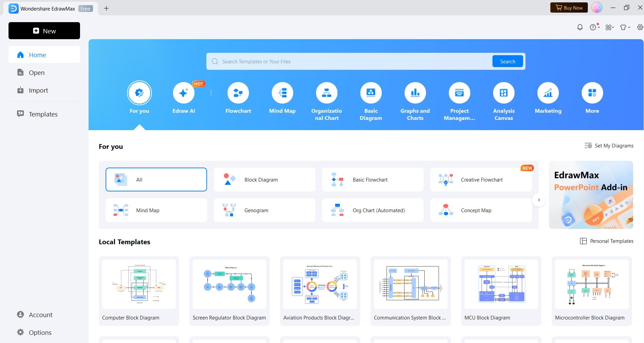This screenshot has height=343, width=644.
Task: Choose Basic Flowchart type
Action: coord(373,180)
